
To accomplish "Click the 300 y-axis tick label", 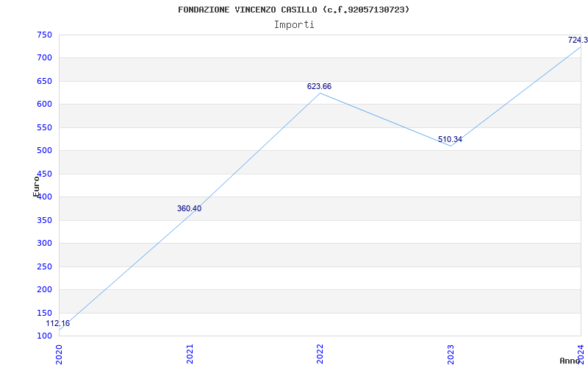I will click(x=44, y=243).
